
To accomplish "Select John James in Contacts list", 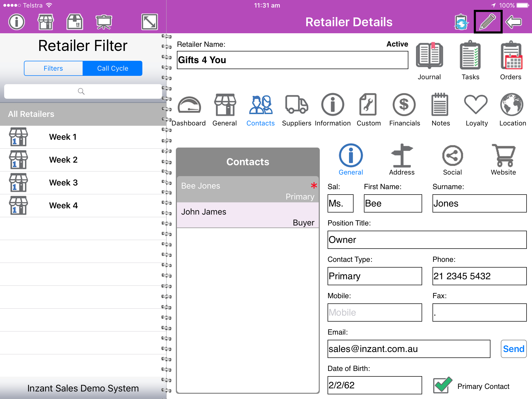I will click(248, 215).
